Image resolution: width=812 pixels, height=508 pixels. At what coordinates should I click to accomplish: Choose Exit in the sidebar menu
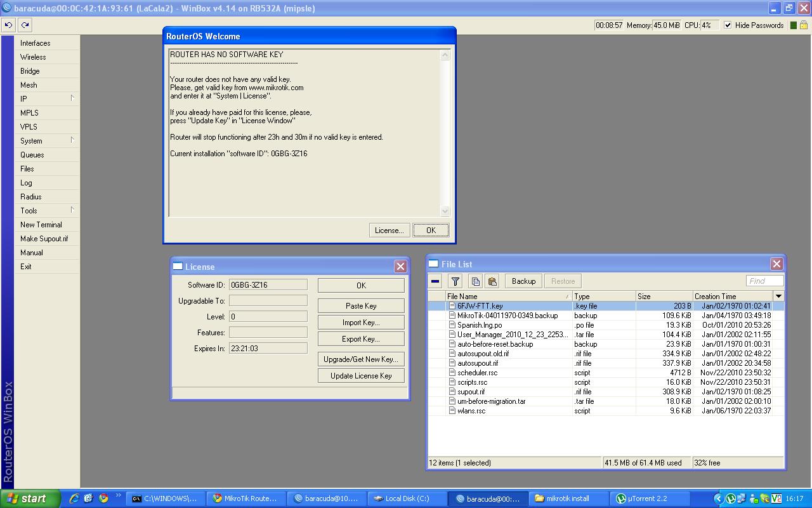pyautogui.click(x=47, y=266)
